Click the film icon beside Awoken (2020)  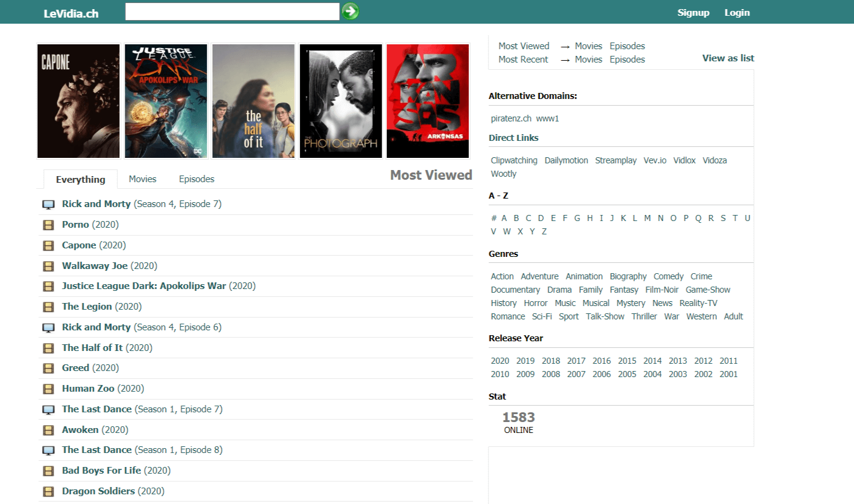click(49, 431)
